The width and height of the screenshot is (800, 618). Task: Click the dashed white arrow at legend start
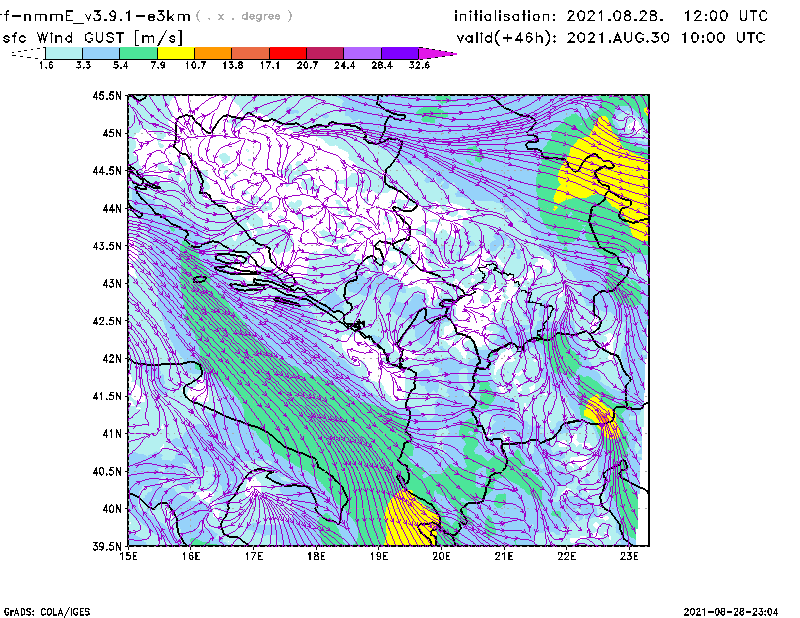tap(28, 53)
